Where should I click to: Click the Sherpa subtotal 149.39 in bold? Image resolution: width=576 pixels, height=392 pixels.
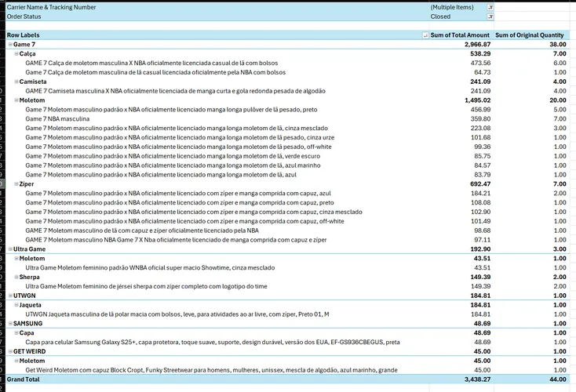[480, 277]
